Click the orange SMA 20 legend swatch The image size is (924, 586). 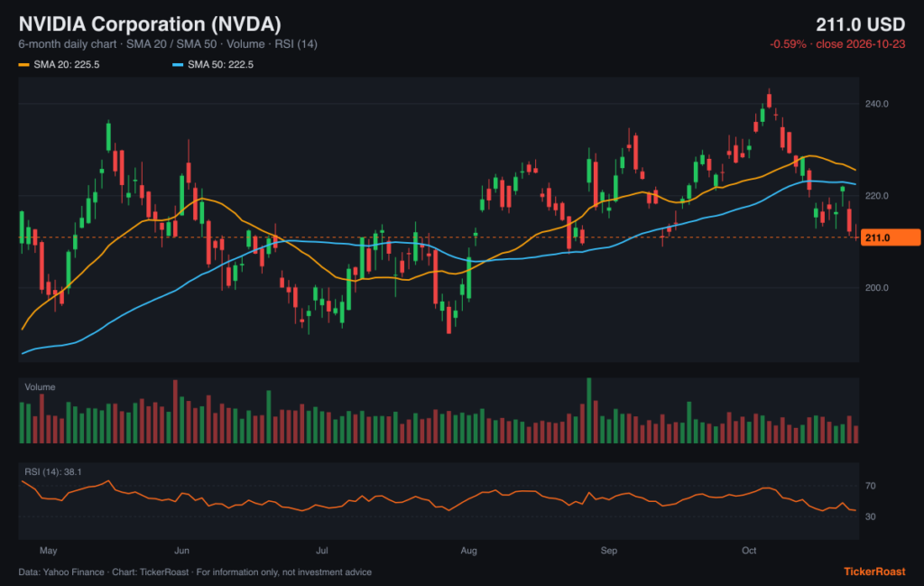point(23,65)
